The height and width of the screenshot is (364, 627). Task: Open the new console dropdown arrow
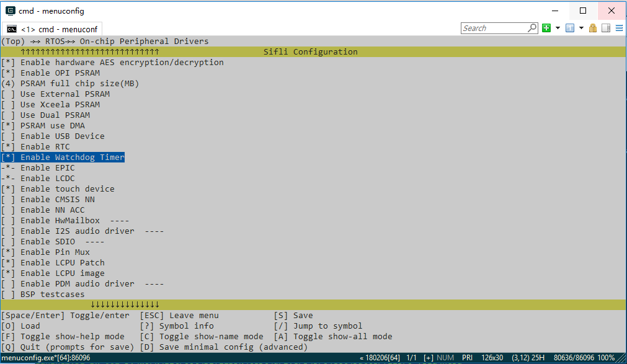[558, 28]
